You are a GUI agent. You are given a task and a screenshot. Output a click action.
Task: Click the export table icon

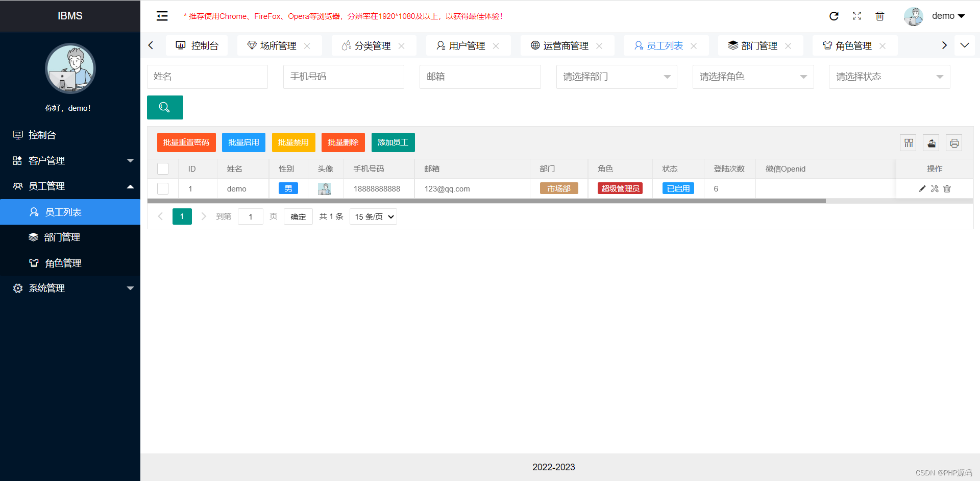(932, 143)
